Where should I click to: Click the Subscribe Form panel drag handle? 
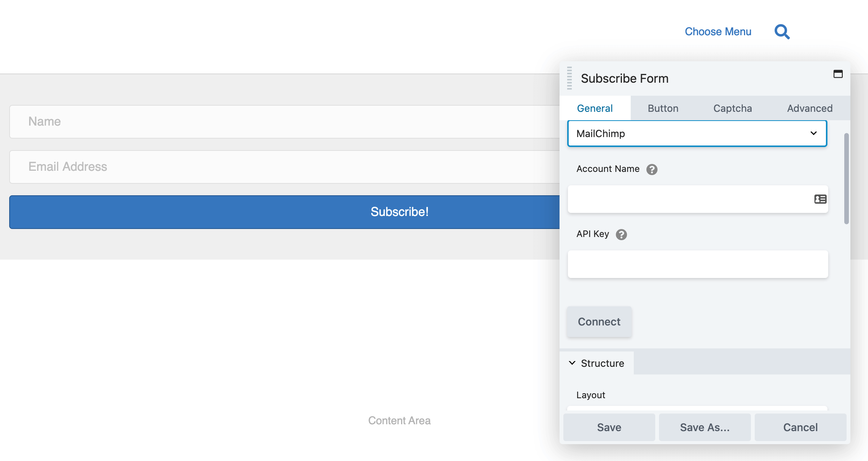pyautogui.click(x=569, y=78)
